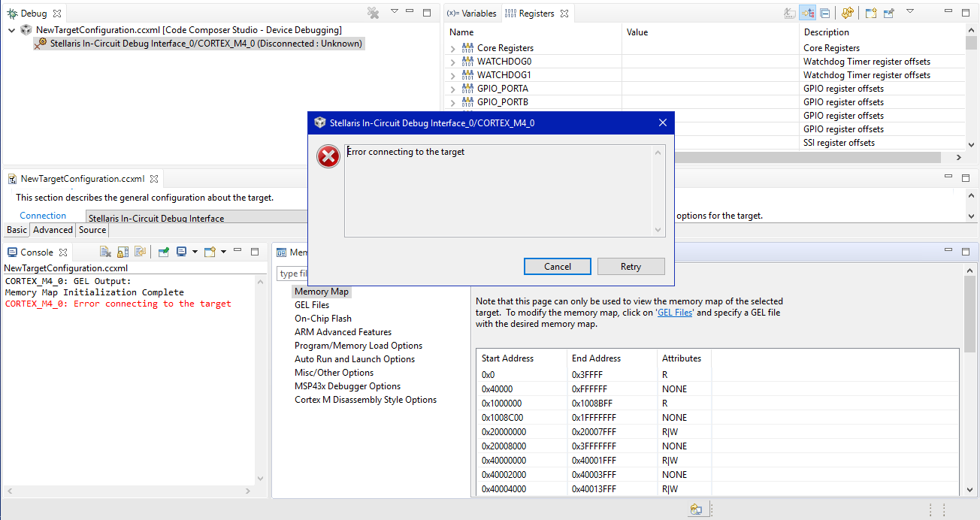Screen dimensions: 980x520
Task: Select On-Chip Flash option
Action: [x=323, y=319]
